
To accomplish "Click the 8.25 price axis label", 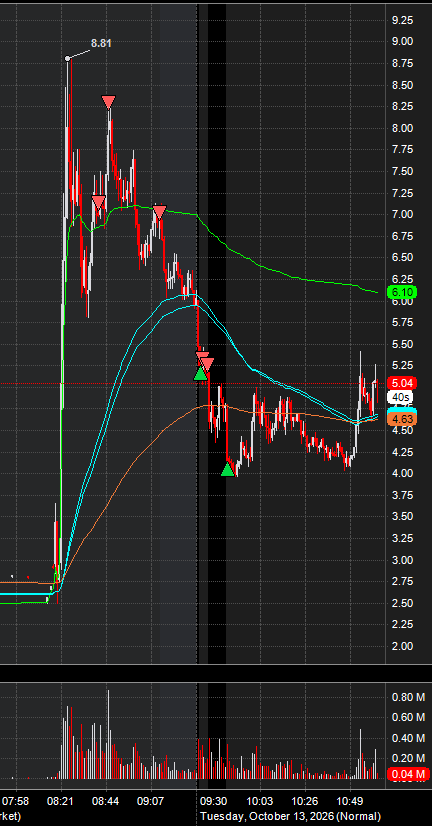I will pyautogui.click(x=402, y=106).
